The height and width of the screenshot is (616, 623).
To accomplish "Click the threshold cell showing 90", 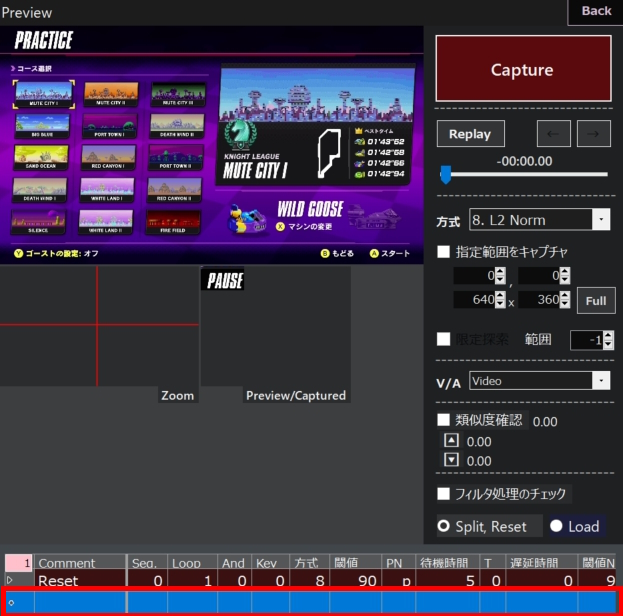I will pos(355,581).
